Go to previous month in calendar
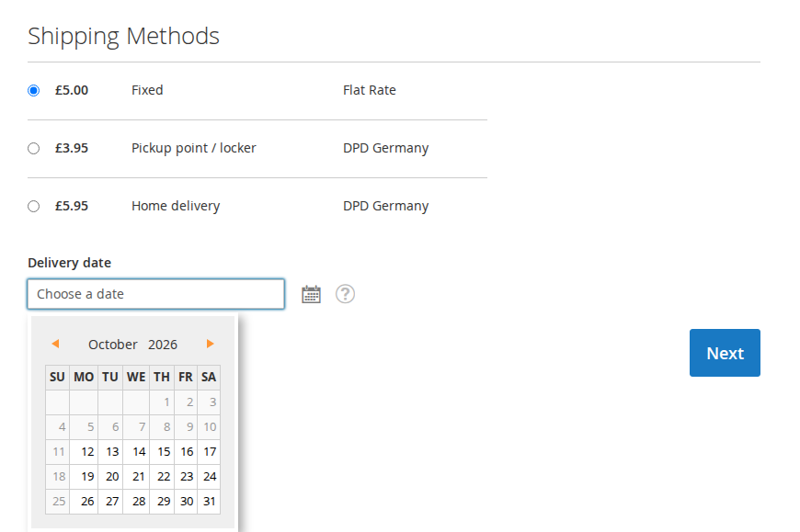The width and height of the screenshot is (800, 532). pyautogui.click(x=55, y=344)
